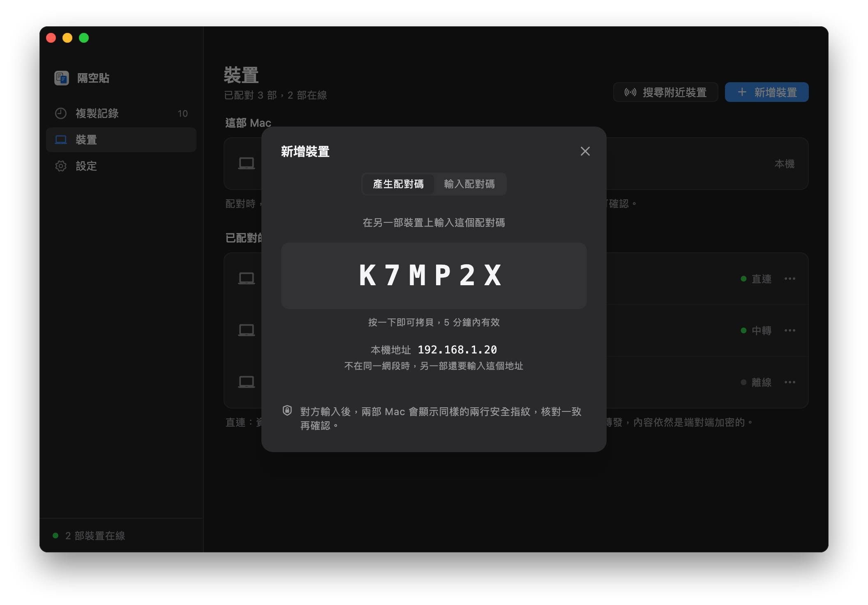Click the 2 部裝置在線 status at sidebar bottom

tap(95, 536)
